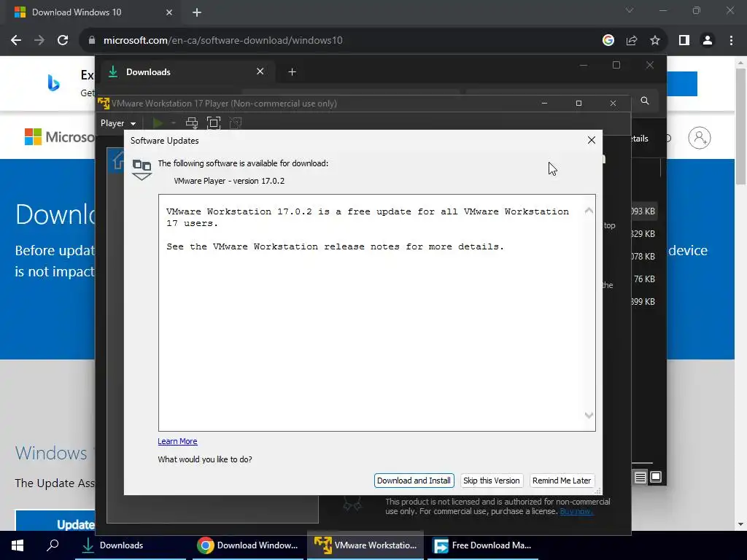The height and width of the screenshot is (560, 747).
Task: Toggle Chrome side panel icon
Action: click(684, 41)
